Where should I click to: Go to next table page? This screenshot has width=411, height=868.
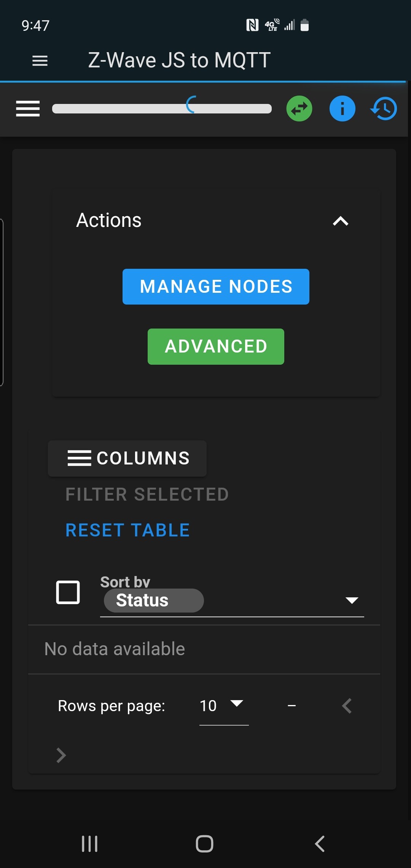click(61, 755)
